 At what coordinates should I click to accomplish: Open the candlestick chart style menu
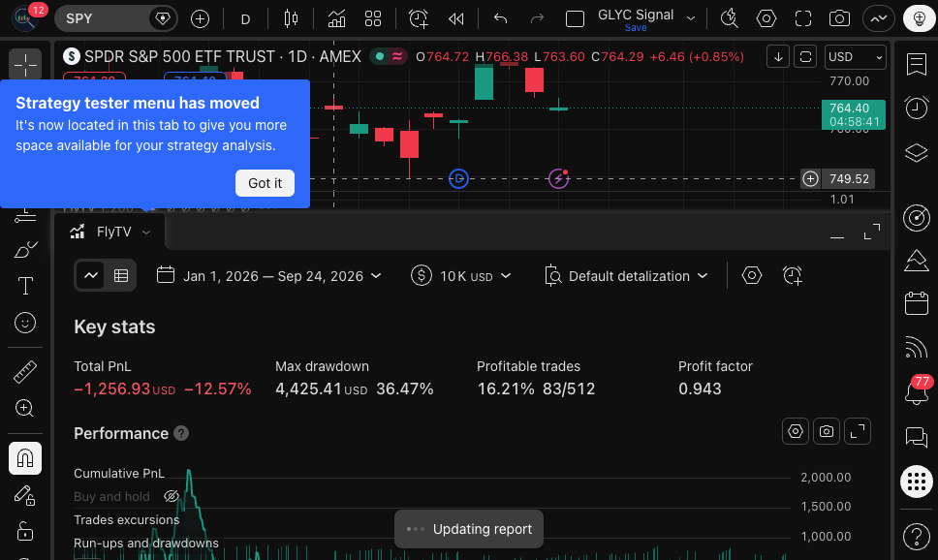coord(292,19)
